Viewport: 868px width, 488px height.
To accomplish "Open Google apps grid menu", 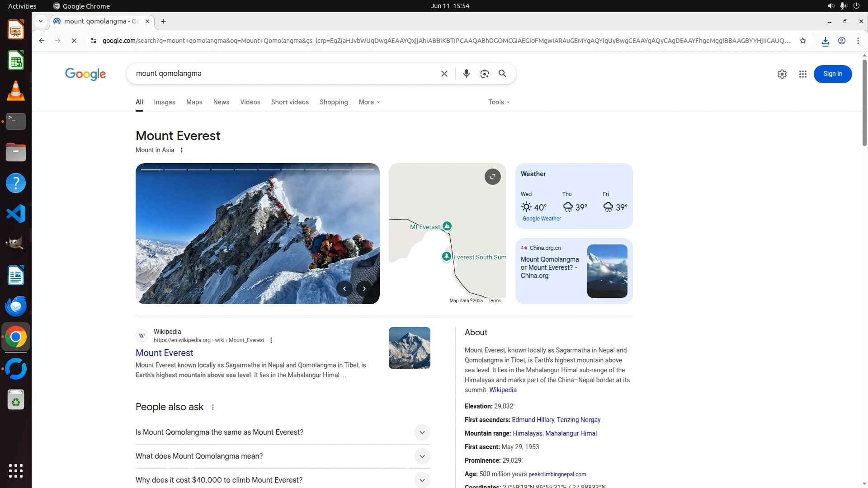I will pos(802,74).
